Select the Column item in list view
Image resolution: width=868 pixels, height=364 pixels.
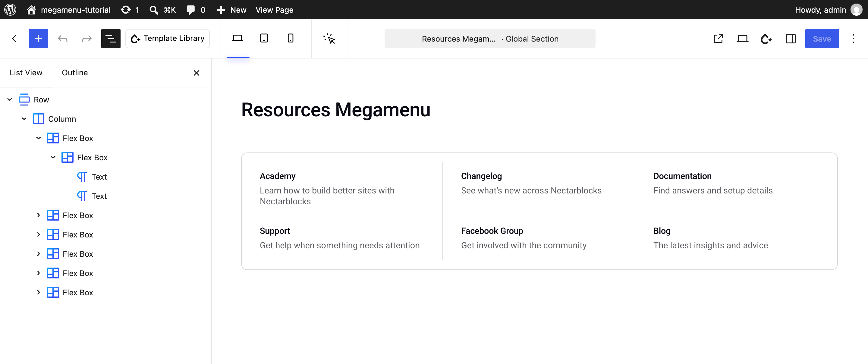tap(62, 119)
